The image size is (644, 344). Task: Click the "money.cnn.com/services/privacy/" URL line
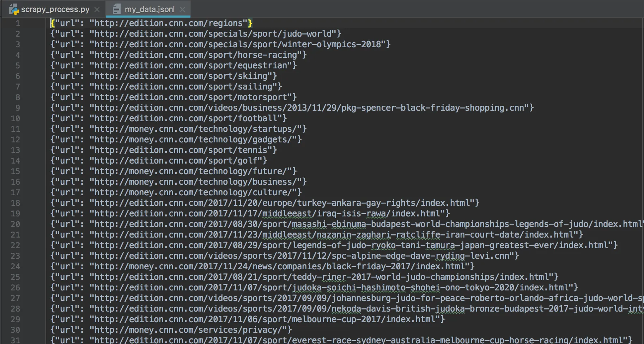point(171,330)
